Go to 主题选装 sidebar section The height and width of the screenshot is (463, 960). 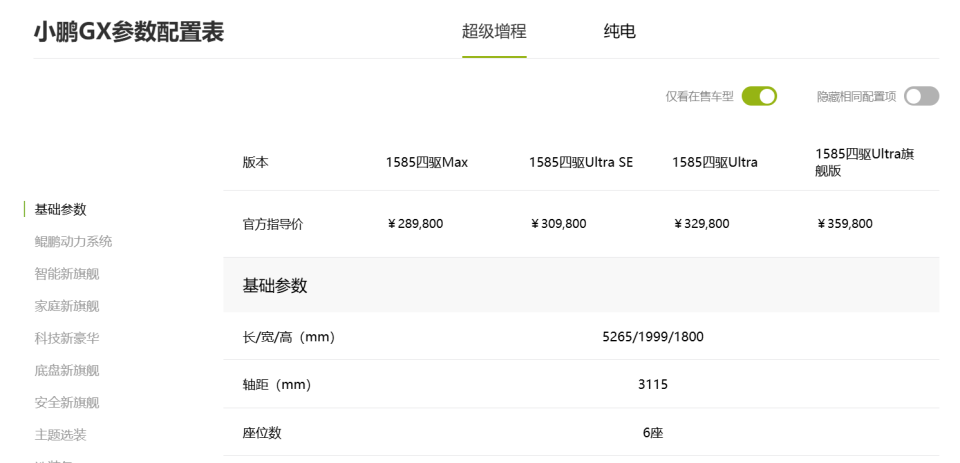click(61, 435)
